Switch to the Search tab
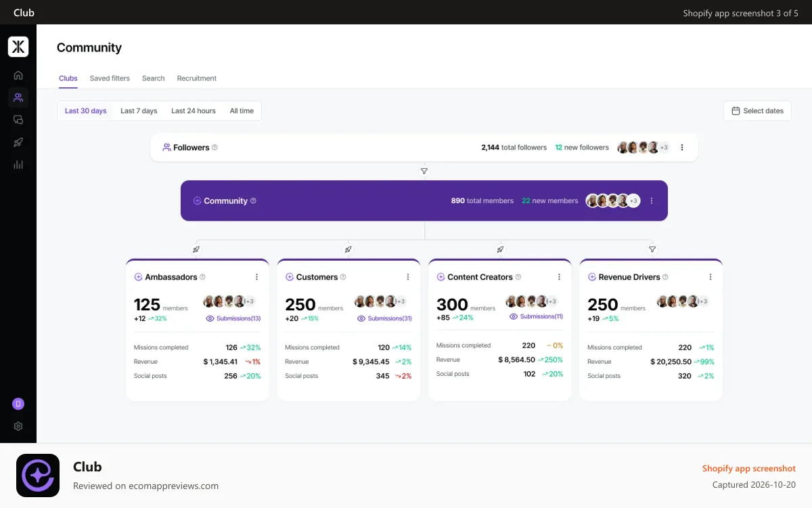The width and height of the screenshot is (812, 508). pyautogui.click(x=154, y=79)
